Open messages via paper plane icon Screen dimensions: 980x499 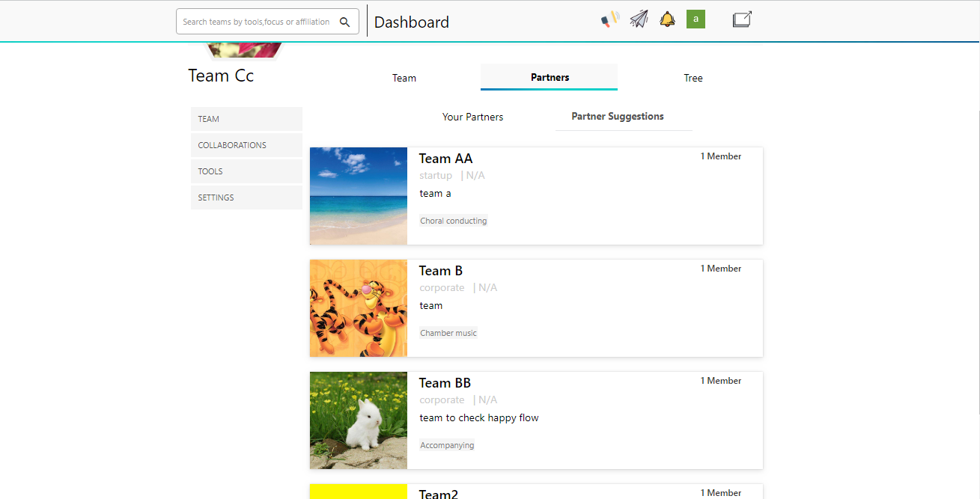pos(639,19)
